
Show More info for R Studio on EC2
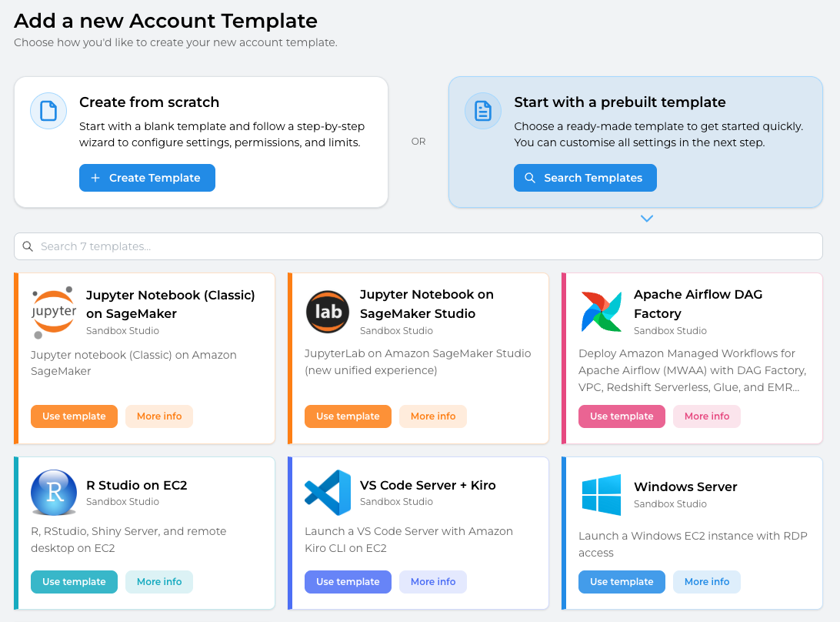(x=159, y=582)
